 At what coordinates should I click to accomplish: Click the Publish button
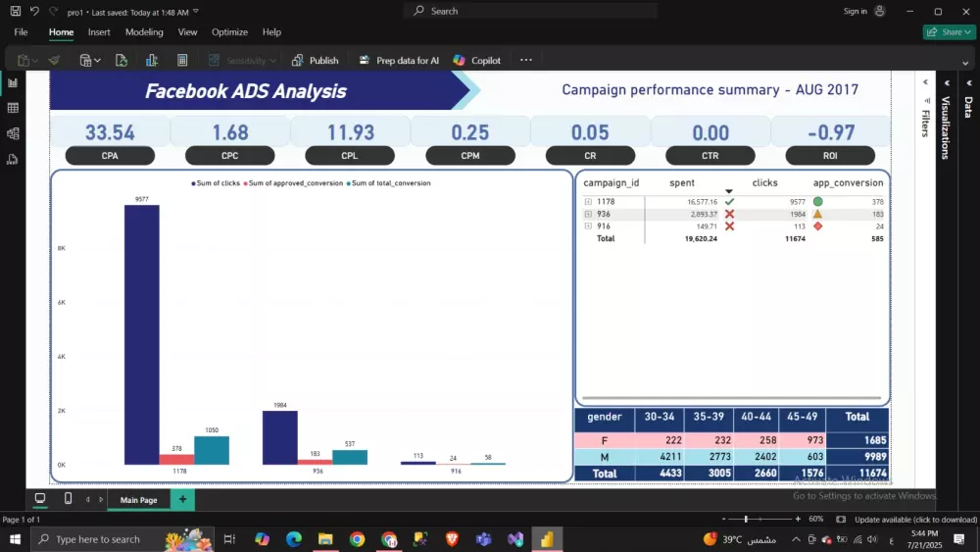pos(315,60)
